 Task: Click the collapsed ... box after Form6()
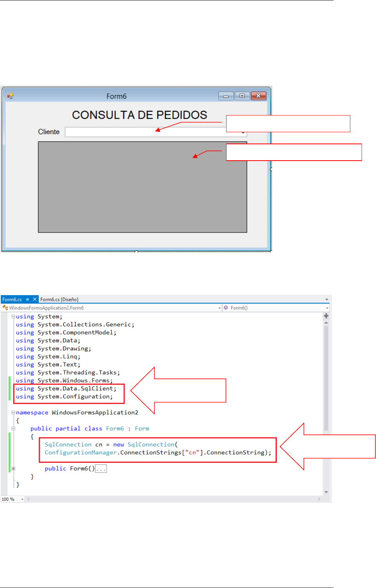[101, 469]
